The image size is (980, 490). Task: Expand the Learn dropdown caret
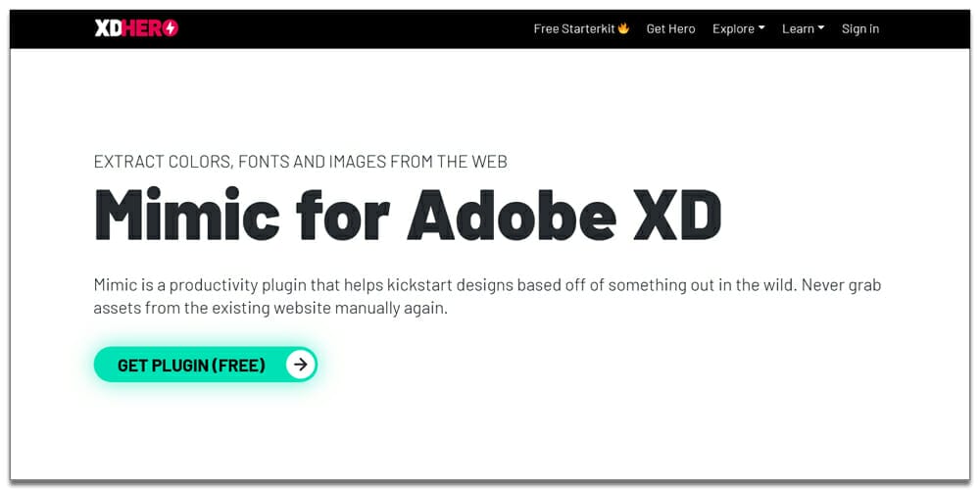click(821, 28)
